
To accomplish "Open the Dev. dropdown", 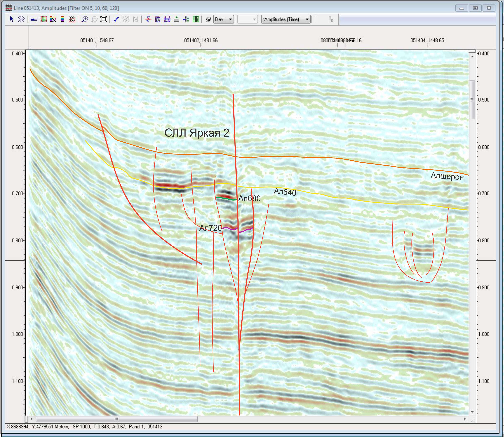I will [224, 19].
